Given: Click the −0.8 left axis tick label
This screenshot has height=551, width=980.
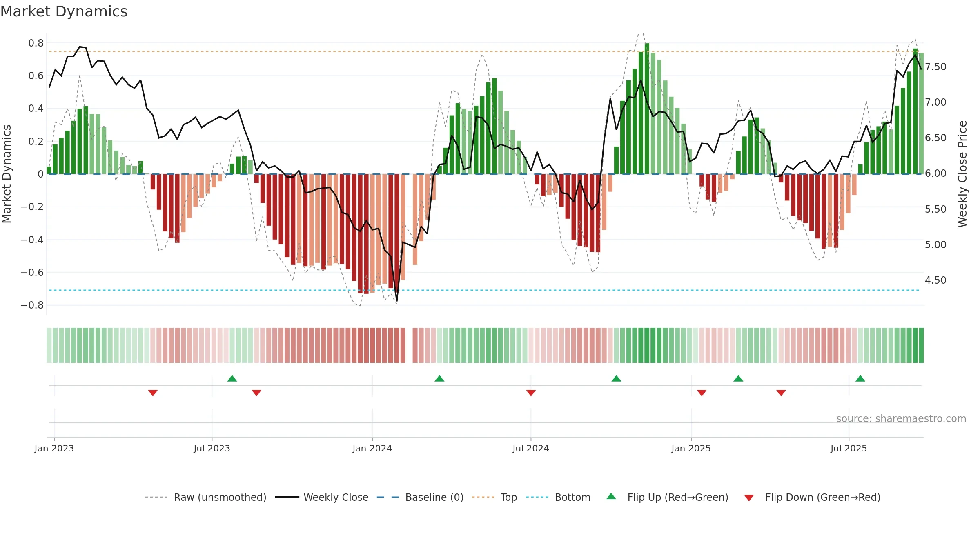Looking at the screenshot, I should [x=32, y=305].
